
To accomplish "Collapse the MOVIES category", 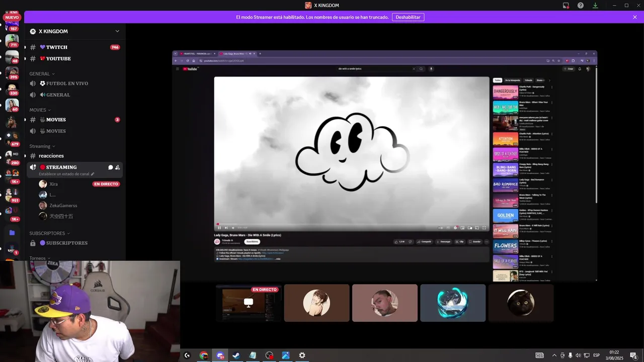I will (40, 110).
